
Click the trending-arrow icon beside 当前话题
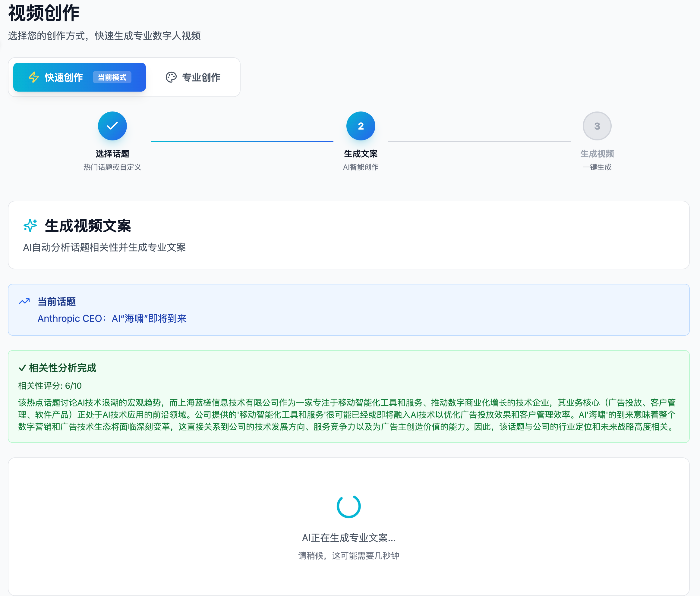click(x=24, y=301)
